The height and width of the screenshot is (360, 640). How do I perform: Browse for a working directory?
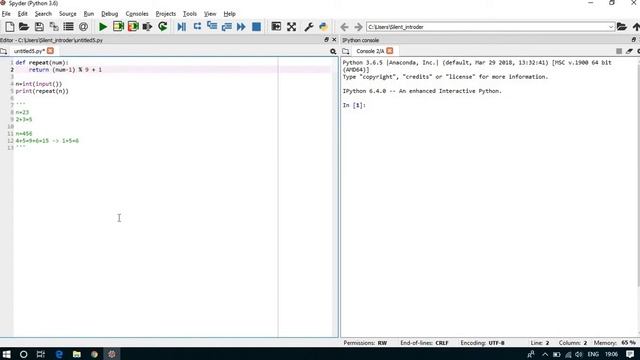click(622, 27)
